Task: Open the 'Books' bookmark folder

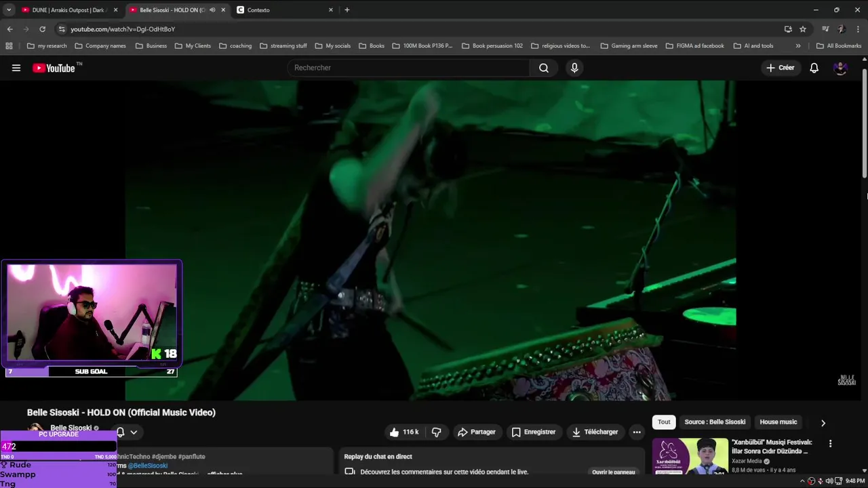Action: pos(371,46)
